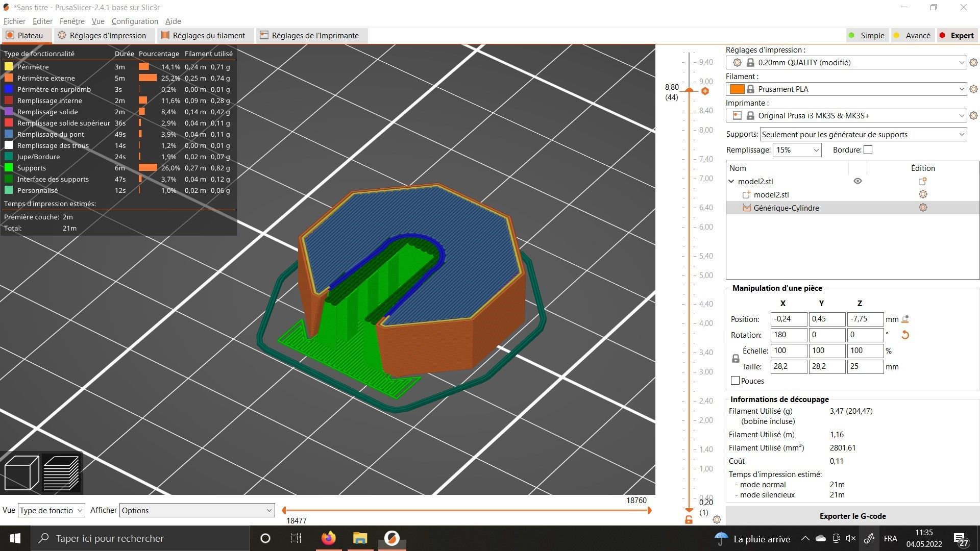Click the Plateau tab
Image resolution: width=980 pixels, height=551 pixels.
point(26,35)
